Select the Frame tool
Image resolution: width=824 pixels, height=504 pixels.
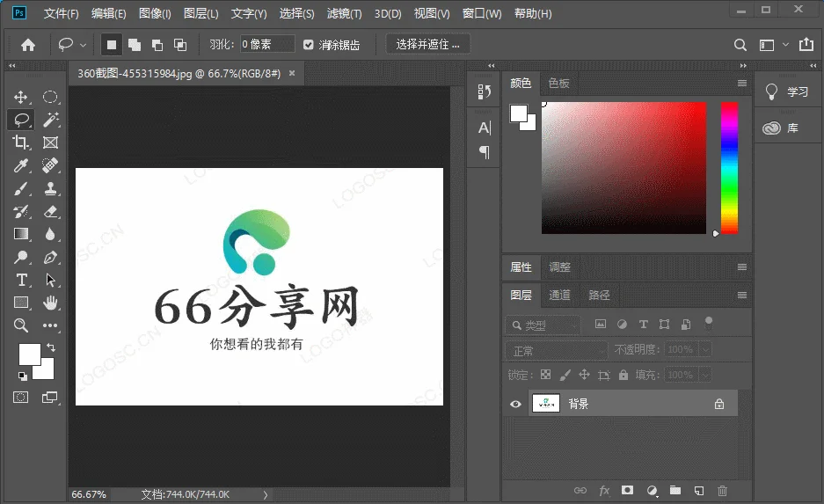click(50, 142)
